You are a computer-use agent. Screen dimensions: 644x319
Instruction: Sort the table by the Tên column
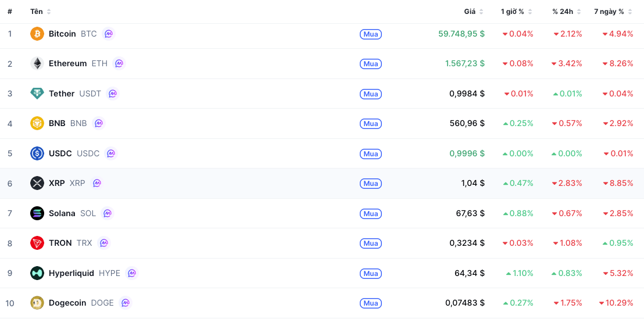tap(40, 12)
